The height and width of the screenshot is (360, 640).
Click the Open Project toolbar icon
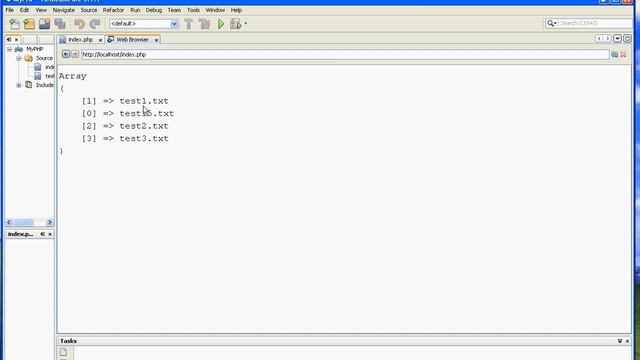tap(44, 24)
